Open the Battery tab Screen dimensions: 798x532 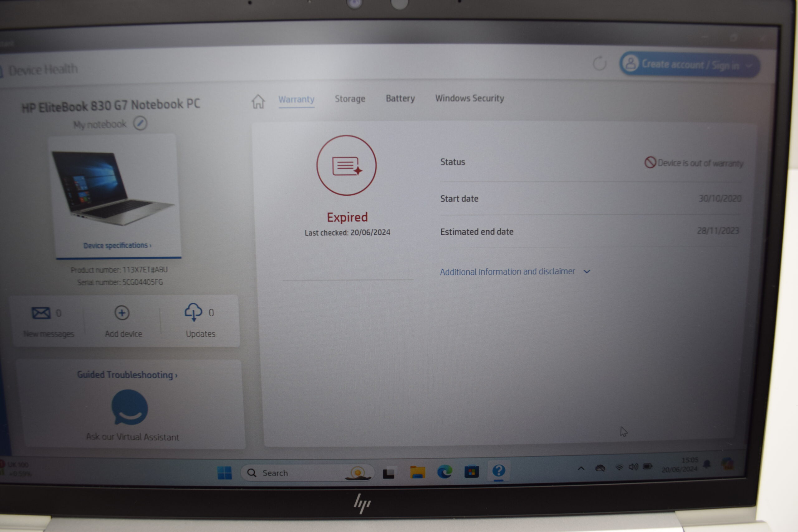point(400,98)
